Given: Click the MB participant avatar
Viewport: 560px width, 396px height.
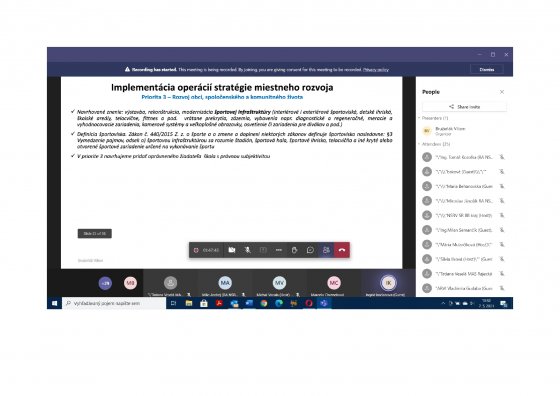Looking at the screenshot, I should [x=130, y=283].
